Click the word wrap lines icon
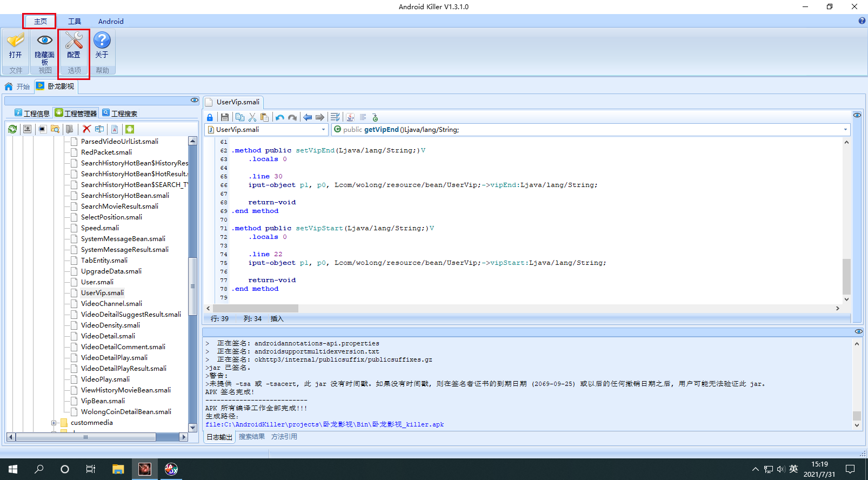The image size is (868, 480). [335, 117]
